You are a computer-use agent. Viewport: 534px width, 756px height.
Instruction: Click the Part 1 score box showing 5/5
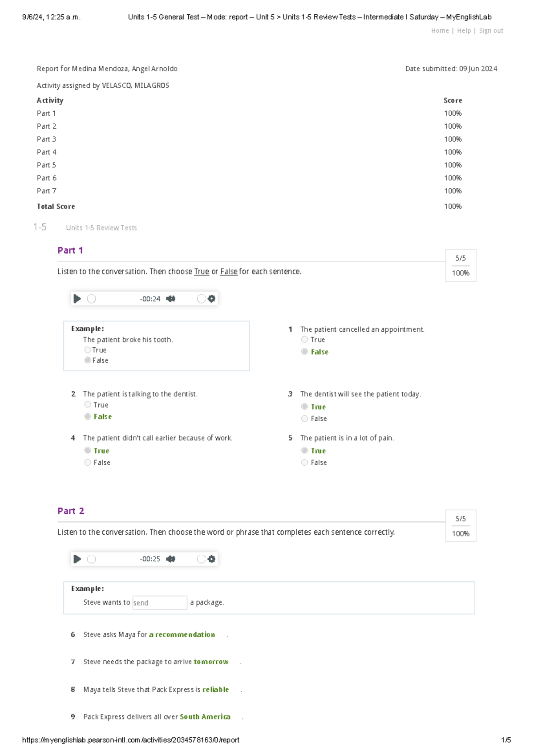coord(461,257)
